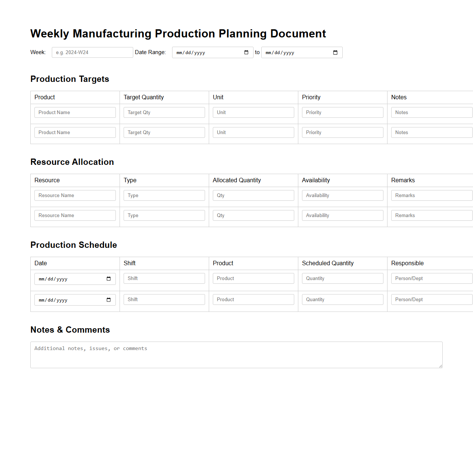Click inside the Notes & Comments text area
The image size is (473, 476).
pyautogui.click(x=236, y=354)
